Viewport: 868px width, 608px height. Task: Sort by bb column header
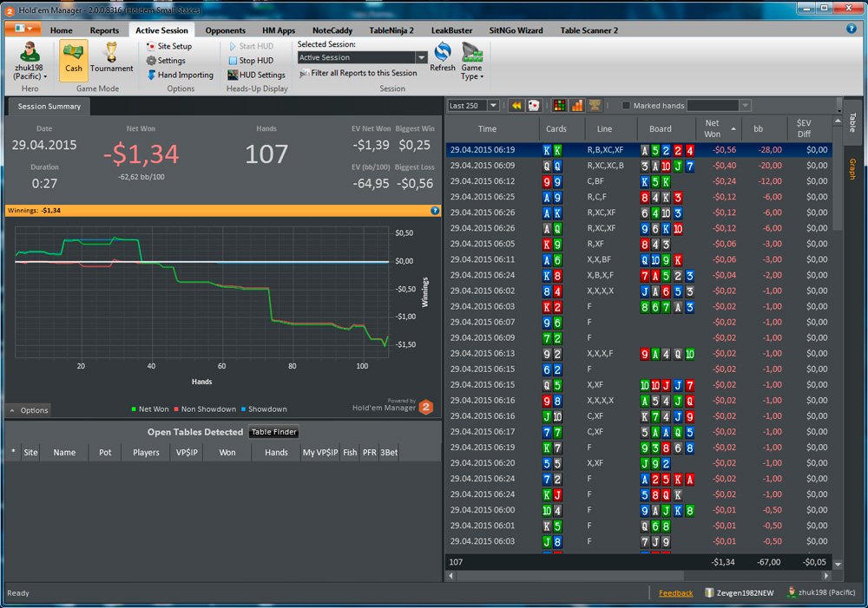pos(764,129)
